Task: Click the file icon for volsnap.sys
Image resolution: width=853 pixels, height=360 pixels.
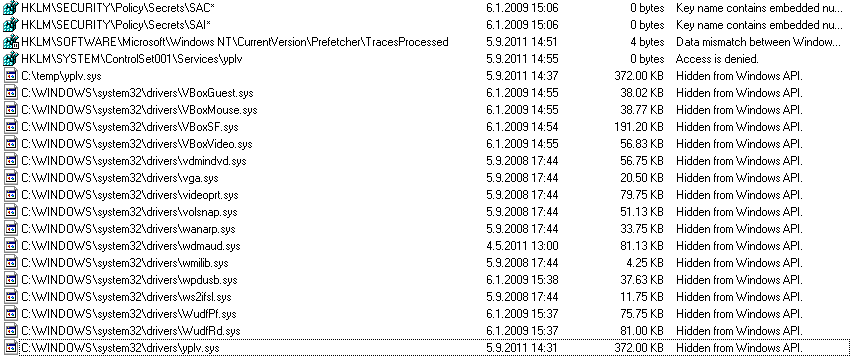Action: click(10, 212)
